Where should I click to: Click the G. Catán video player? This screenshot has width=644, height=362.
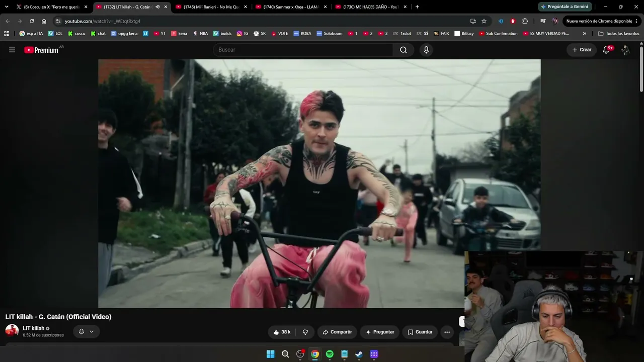319,184
